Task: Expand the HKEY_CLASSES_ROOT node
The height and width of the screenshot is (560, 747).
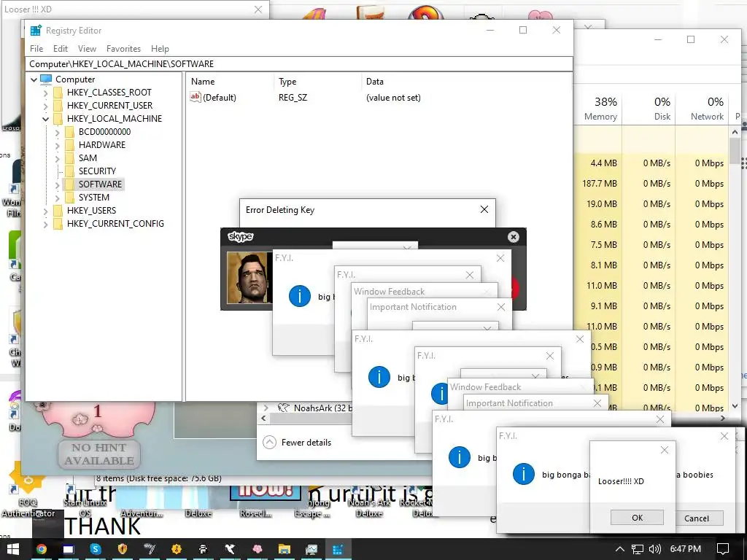Action: 46,93
